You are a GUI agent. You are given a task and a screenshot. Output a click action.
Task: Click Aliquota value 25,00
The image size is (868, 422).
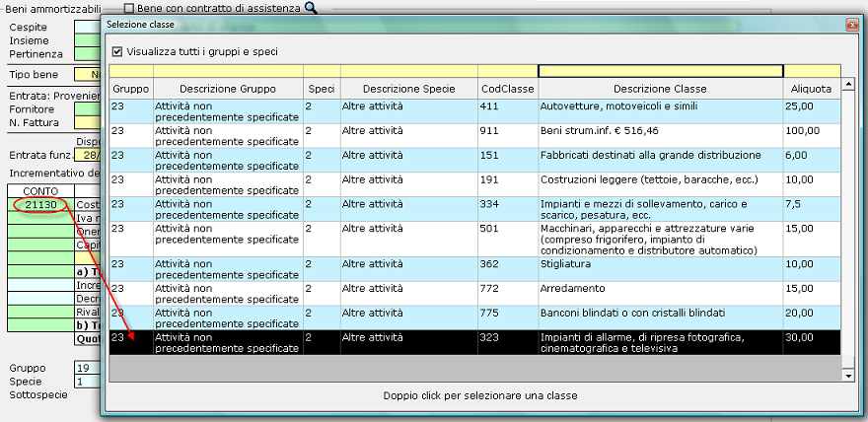coord(812,111)
